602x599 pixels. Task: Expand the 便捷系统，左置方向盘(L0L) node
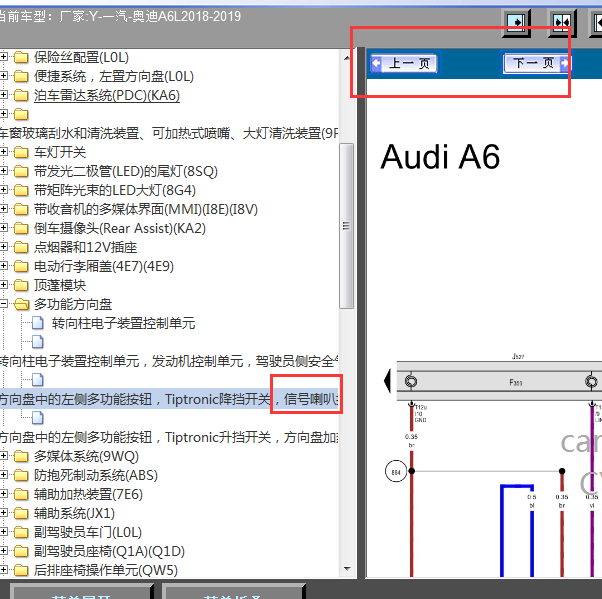[3, 76]
